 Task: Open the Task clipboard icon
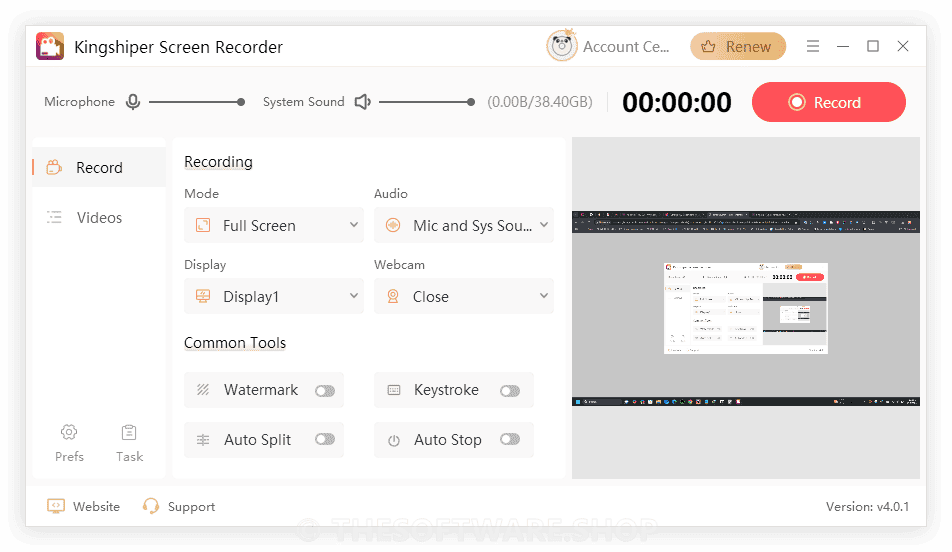[x=129, y=432]
